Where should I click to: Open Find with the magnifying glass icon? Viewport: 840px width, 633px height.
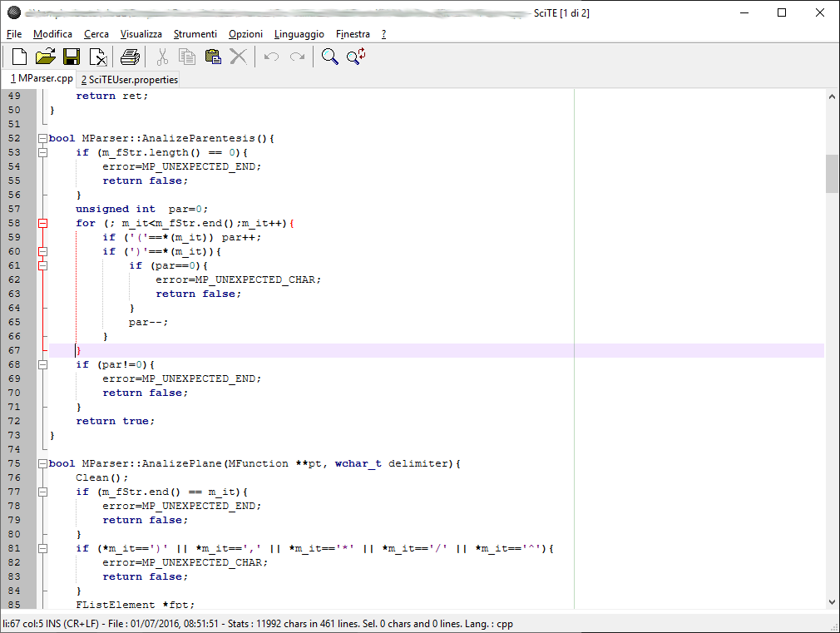(x=330, y=57)
